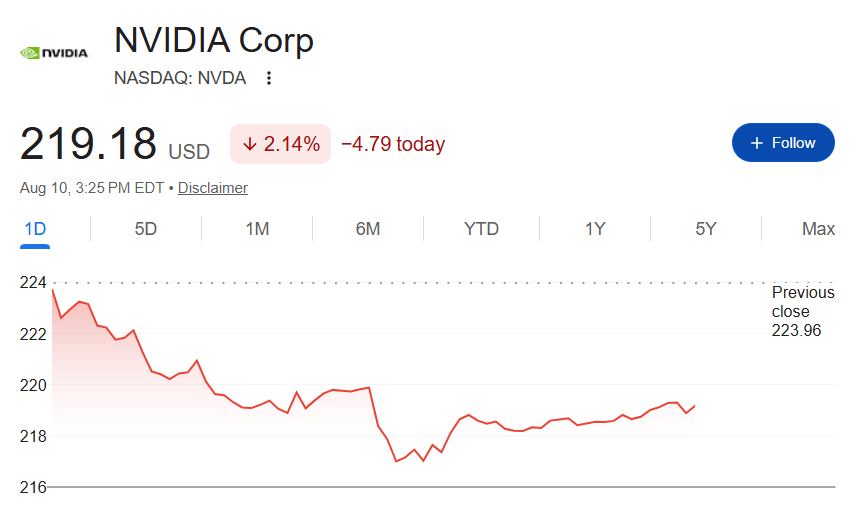Switch to the 5D chart tab
The image size is (858, 513).
[146, 229]
